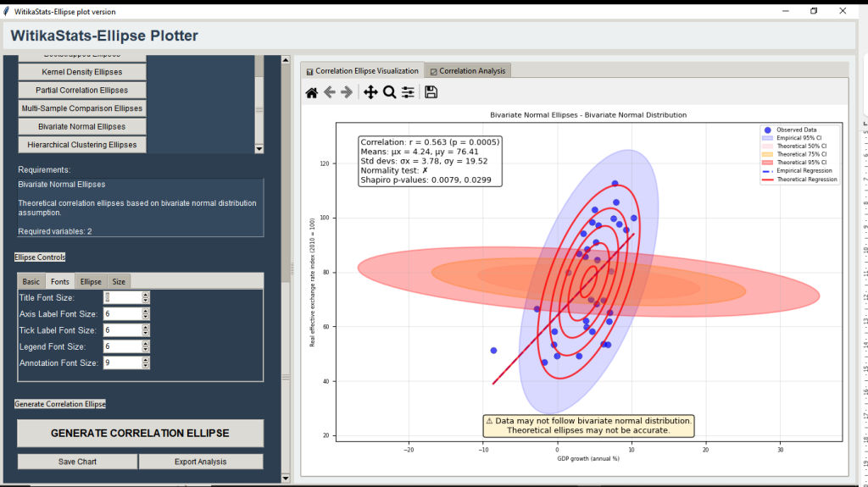
Task: Click Tick Label Font Size field
Action: 122,330
